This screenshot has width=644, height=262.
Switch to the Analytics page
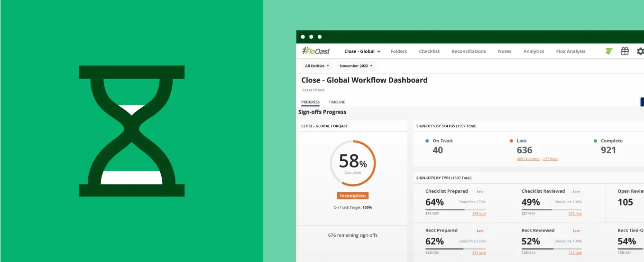coord(534,51)
